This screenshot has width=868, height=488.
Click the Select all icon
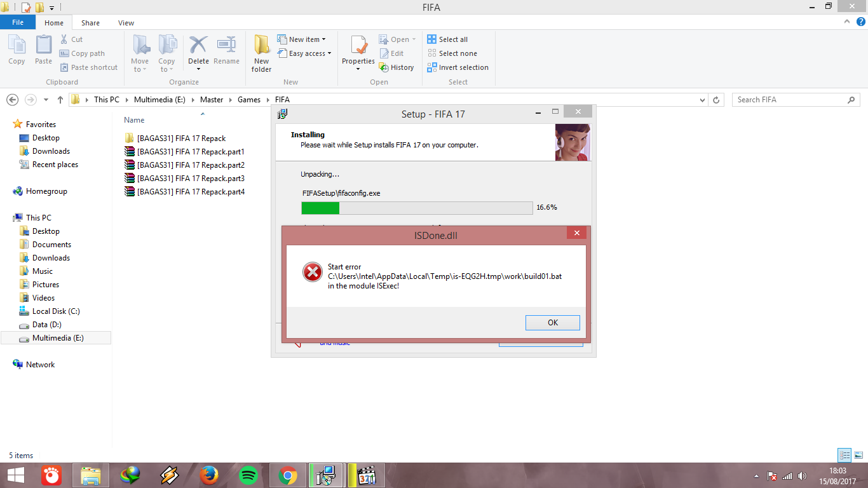point(432,39)
